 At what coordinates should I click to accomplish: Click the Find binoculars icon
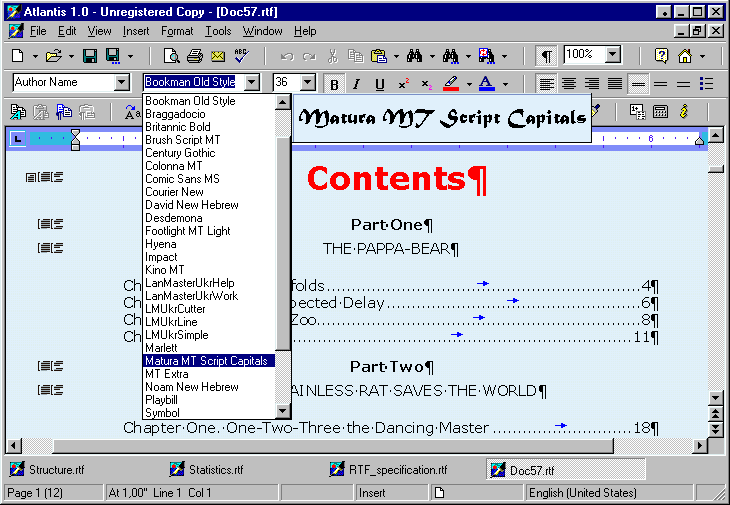click(x=414, y=56)
